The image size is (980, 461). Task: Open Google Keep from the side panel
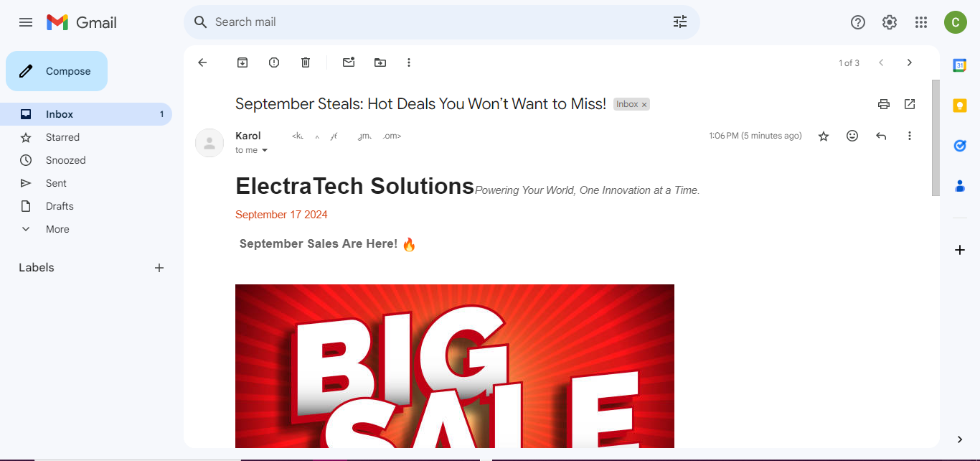point(960,106)
